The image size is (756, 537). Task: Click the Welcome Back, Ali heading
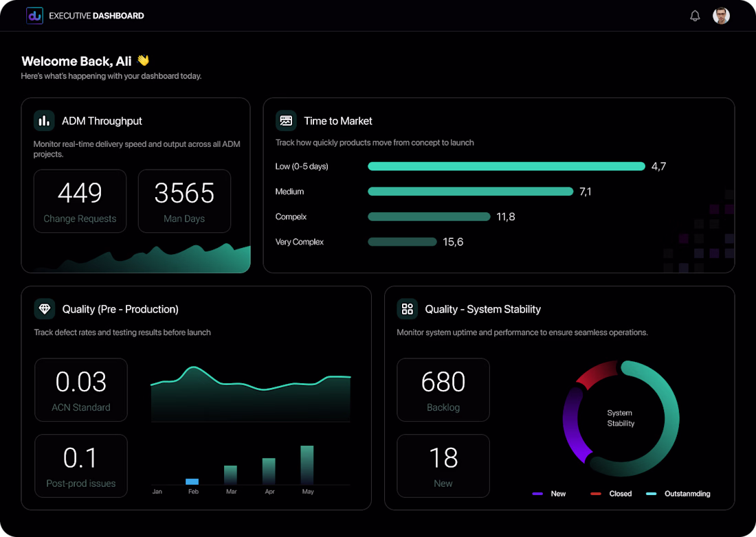(77, 61)
